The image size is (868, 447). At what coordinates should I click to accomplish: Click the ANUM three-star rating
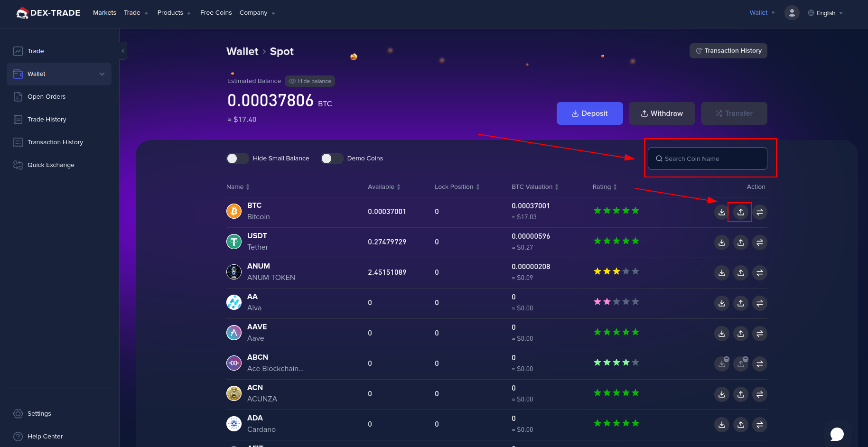pyautogui.click(x=616, y=271)
